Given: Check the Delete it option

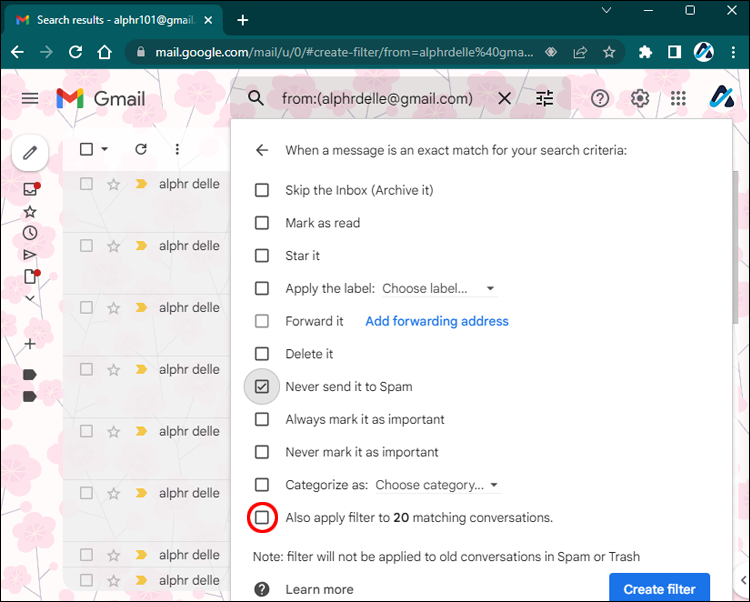Looking at the screenshot, I should tap(262, 354).
